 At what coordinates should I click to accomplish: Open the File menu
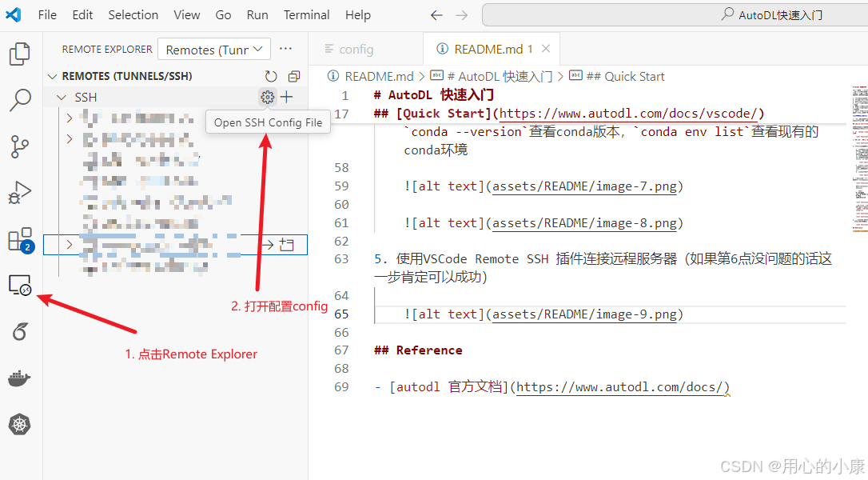[x=47, y=15]
